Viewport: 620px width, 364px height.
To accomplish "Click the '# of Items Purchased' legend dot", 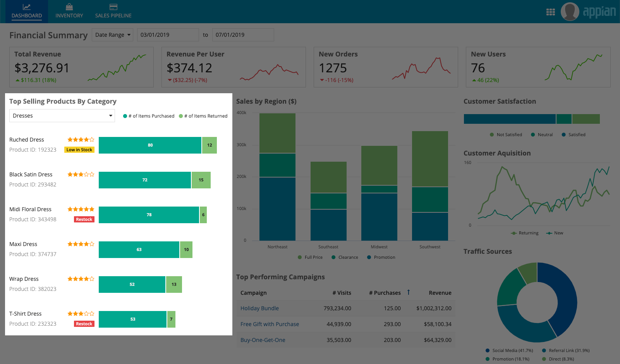I will [x=125, y=116].
